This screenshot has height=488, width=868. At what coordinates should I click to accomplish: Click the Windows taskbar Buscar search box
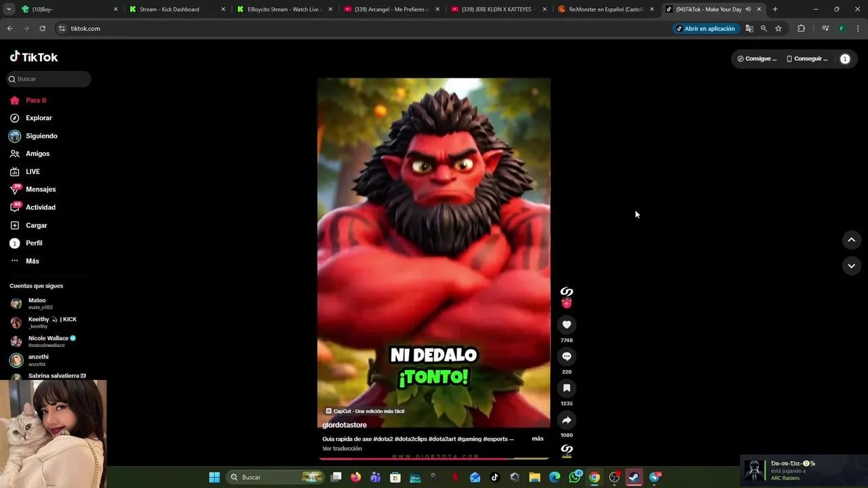(x=276, y=477)
